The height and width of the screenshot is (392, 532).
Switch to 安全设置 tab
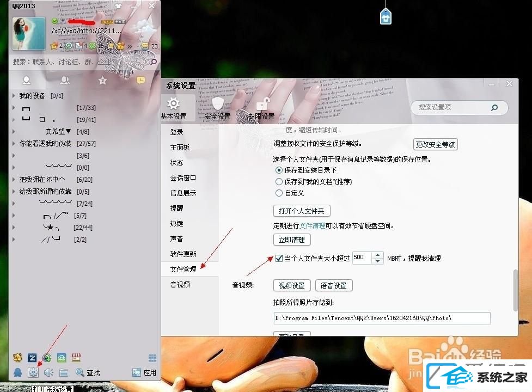click(217, 108)
